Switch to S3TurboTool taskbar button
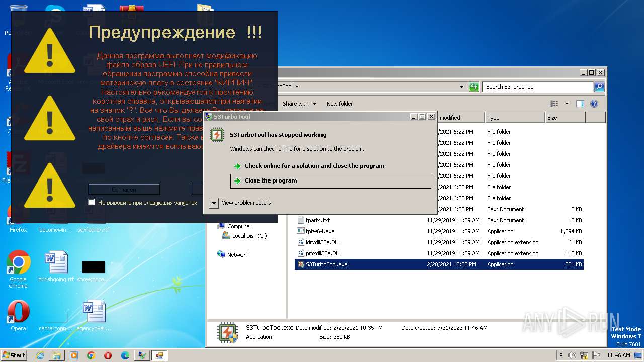This screenshot has height=362, width=644. (x=142, y=355)
